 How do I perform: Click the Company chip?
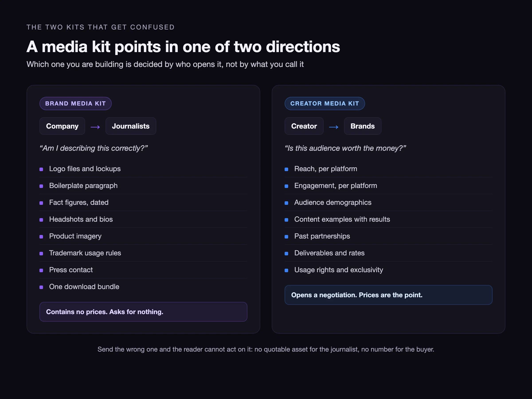click(62, 126)
